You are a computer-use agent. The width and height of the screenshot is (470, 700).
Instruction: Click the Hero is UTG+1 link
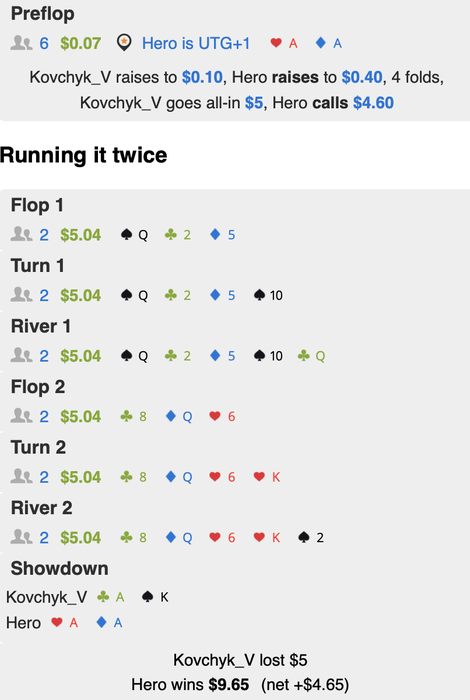[x=196, y=43]
